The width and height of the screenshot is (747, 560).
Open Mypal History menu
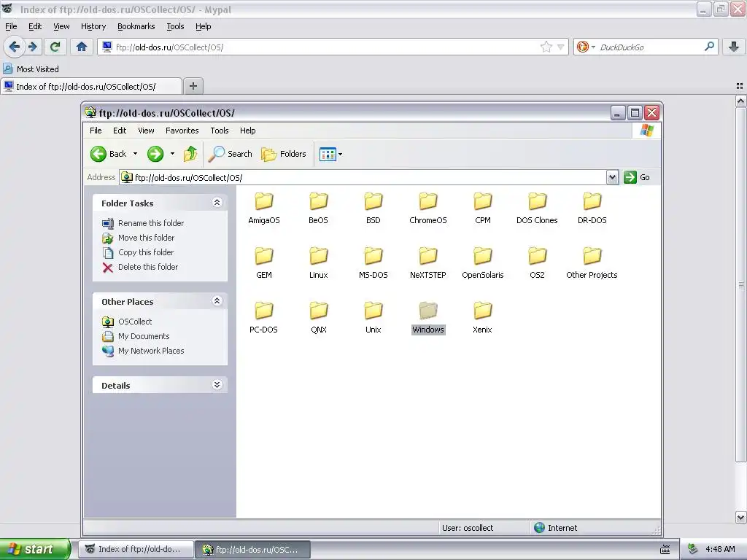pyautogui.click(x=93, y=27)
